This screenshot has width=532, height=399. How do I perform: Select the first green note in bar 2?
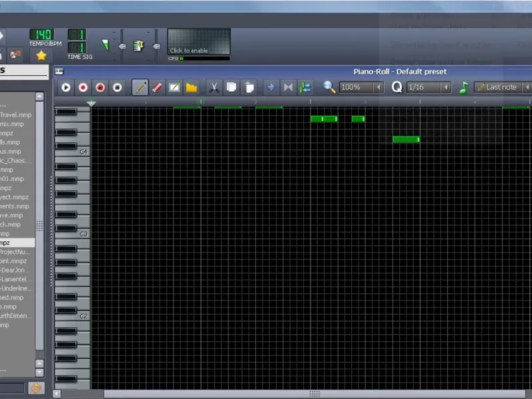click(x=317, y=119)
